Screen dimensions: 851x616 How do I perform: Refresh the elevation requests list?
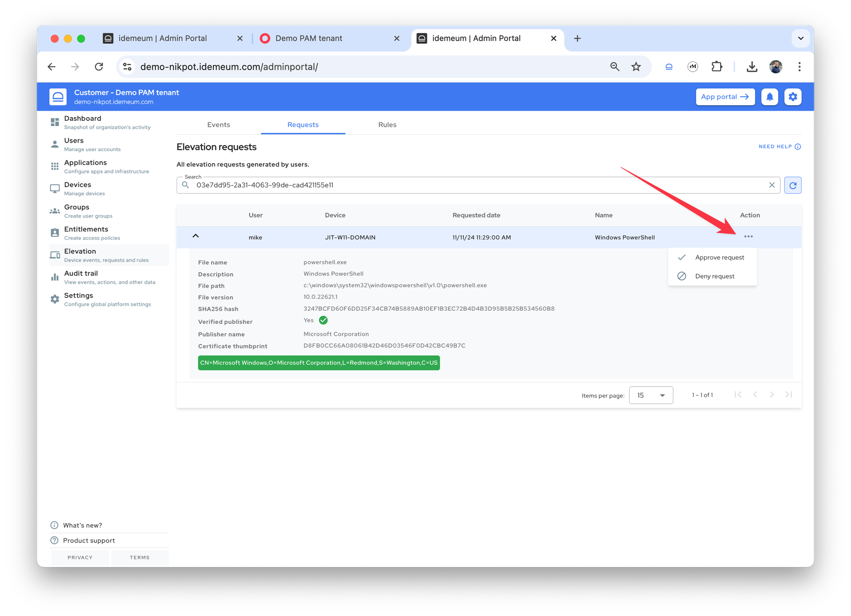coord(793,185)
